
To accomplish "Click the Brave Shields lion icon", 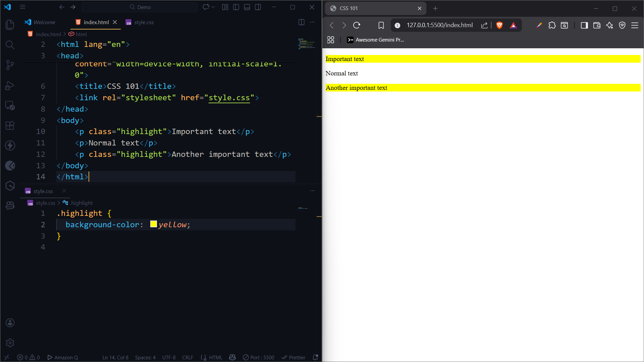I will pyautogui.click(x=499, y=25).
